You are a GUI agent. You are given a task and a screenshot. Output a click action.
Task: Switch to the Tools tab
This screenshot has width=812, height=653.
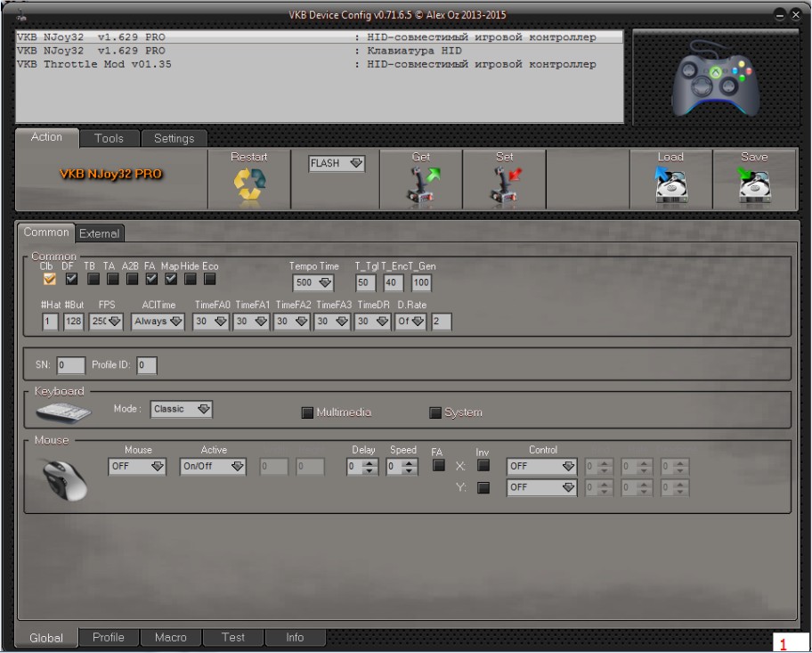click(x=109, y=138)
